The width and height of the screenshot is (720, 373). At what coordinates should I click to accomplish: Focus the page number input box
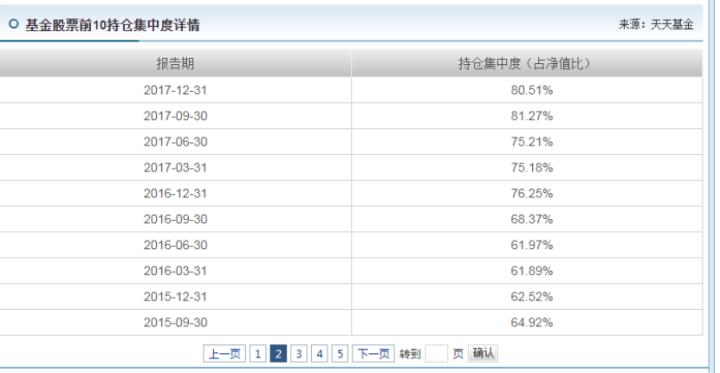[436, 354]
